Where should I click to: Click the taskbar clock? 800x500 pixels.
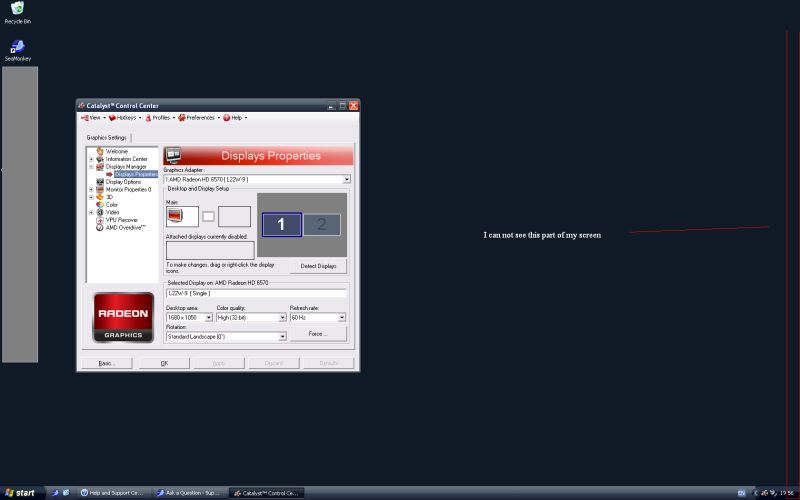click(x=786, y=493)
